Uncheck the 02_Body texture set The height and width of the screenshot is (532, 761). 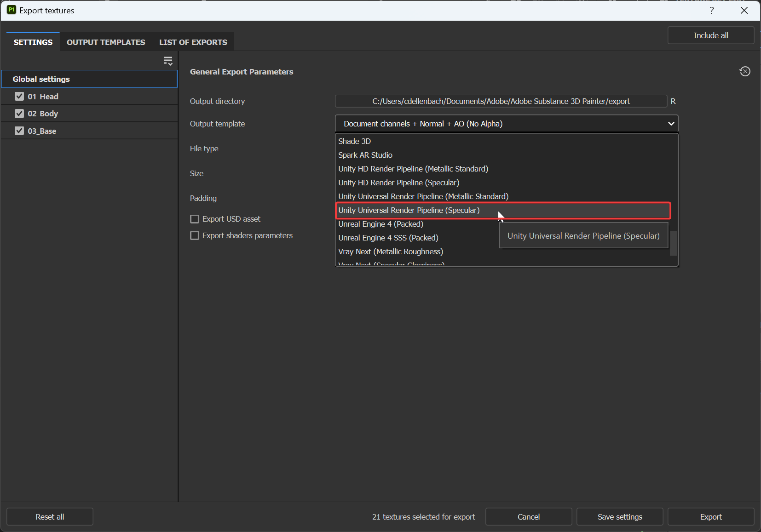pos(19,113)
